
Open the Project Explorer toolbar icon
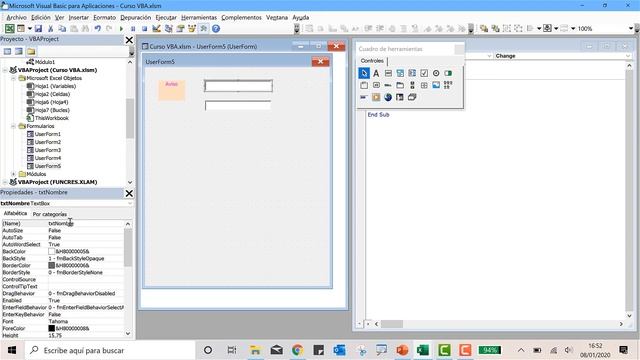169,29
